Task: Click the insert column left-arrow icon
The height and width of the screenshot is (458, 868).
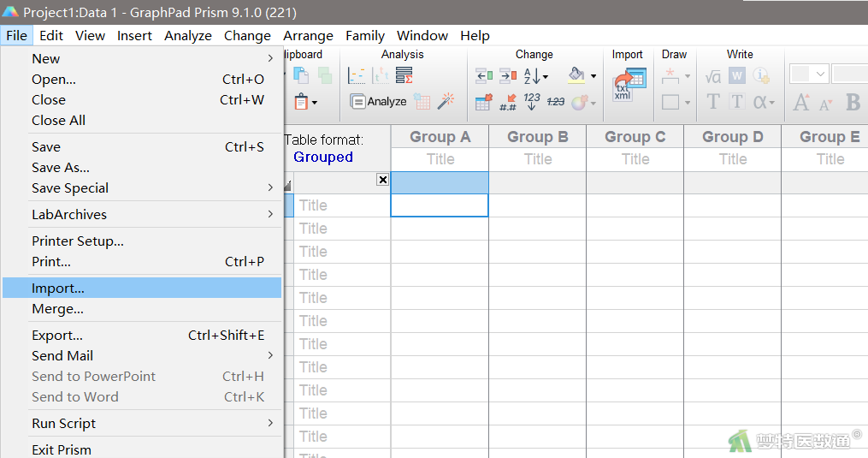Action: point(484,75)
